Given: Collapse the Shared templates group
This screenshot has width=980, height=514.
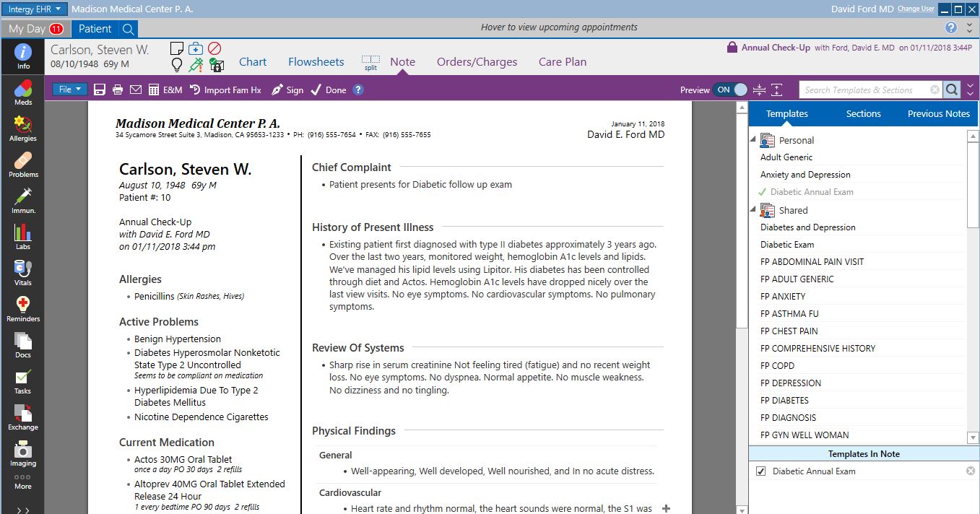Looking at the screenshot, I should pos(753,209).
